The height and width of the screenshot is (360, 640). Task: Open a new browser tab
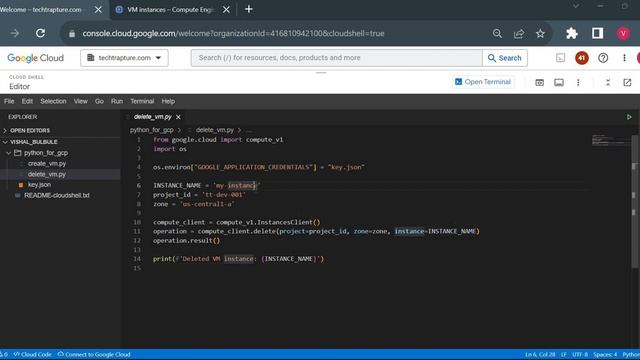(249, 9)
